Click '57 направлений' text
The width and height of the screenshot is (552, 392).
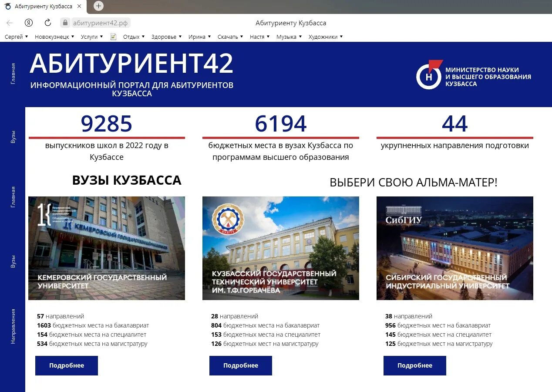[61, 316]
